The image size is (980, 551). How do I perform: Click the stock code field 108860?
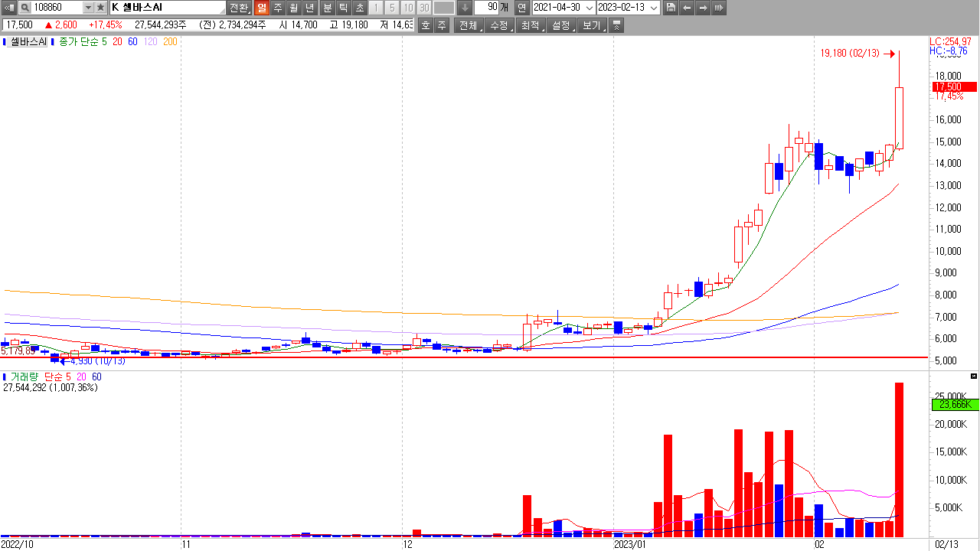[x=56, y=8]
